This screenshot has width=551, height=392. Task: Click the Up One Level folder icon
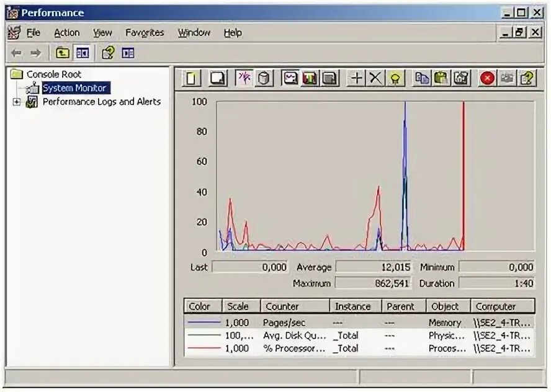pos(63,53)
